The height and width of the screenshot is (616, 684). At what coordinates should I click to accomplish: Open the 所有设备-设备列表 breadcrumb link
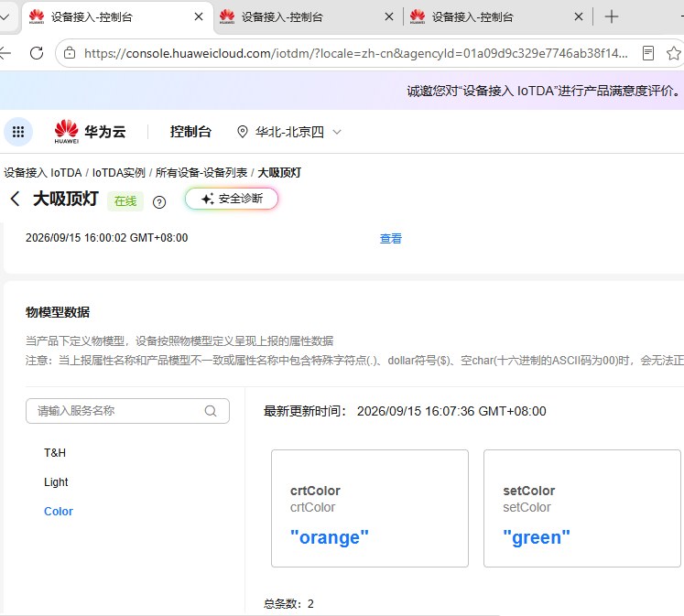pyautogui.click(x=201, y=173)
